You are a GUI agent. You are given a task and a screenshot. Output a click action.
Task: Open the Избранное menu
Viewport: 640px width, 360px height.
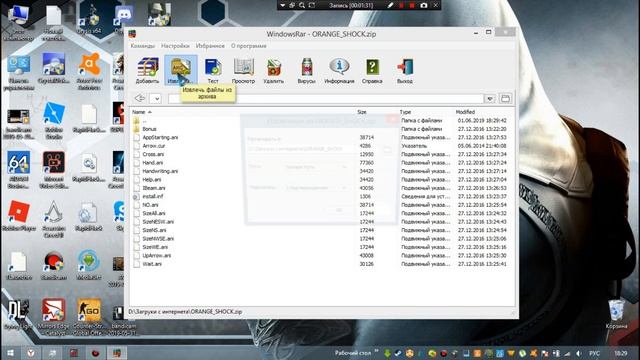(x=210, y=46)
